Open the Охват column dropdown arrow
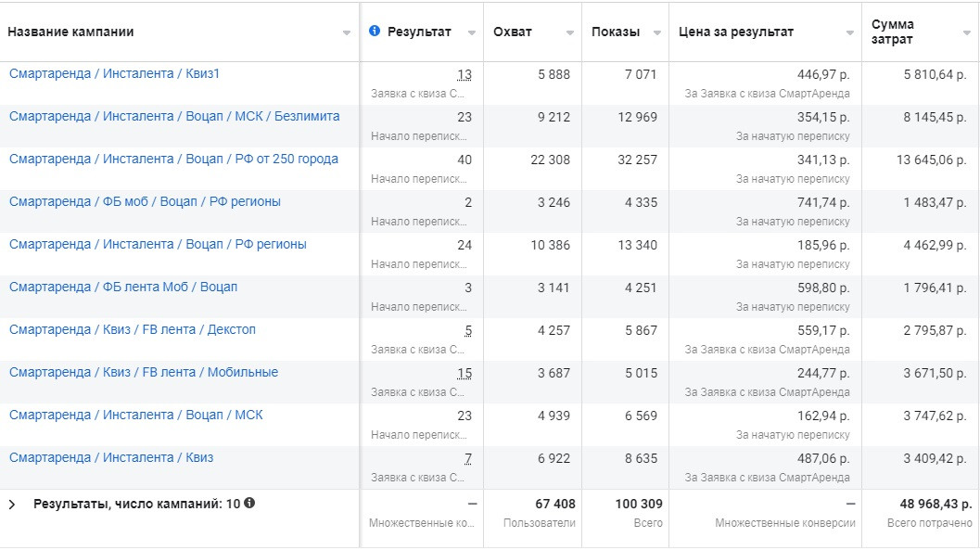Viewport: 980px width, 550px height. (569, 32)
